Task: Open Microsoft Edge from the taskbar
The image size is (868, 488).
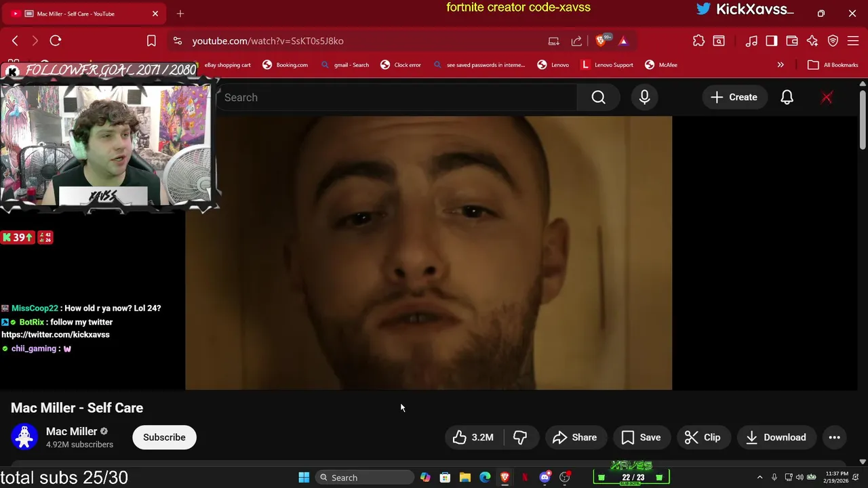Action: (x=485, y=477)
